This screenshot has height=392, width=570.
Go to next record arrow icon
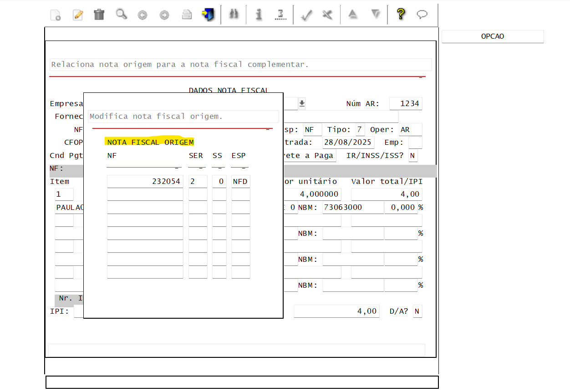[163, 15]
